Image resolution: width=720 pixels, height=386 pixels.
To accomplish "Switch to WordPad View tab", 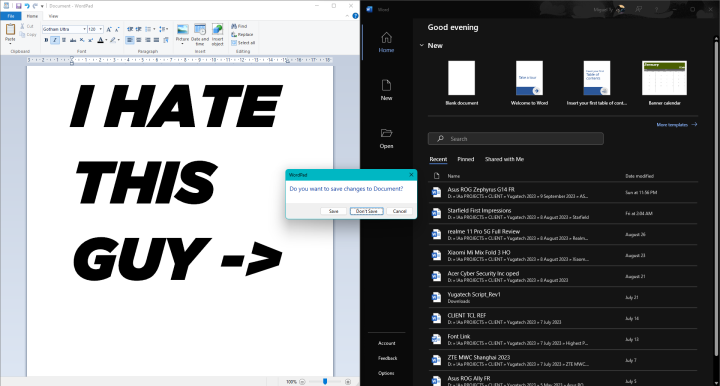I will 53,16.
